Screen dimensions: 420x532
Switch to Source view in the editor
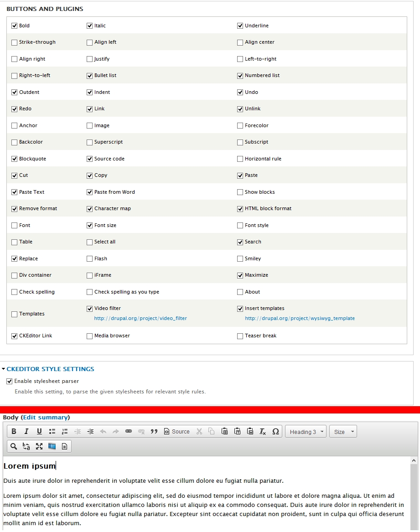(177, 431)
